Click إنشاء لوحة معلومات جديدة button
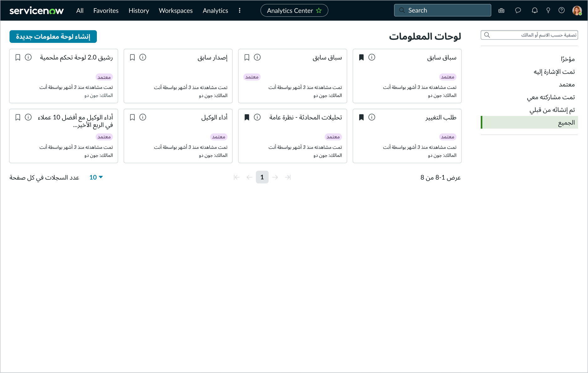 [53, 36]
